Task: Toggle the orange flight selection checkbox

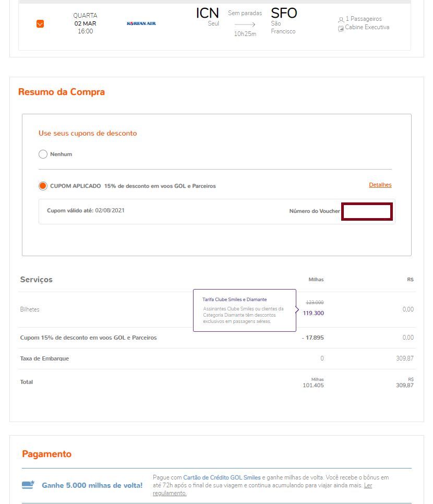Action: coord(40,24)
